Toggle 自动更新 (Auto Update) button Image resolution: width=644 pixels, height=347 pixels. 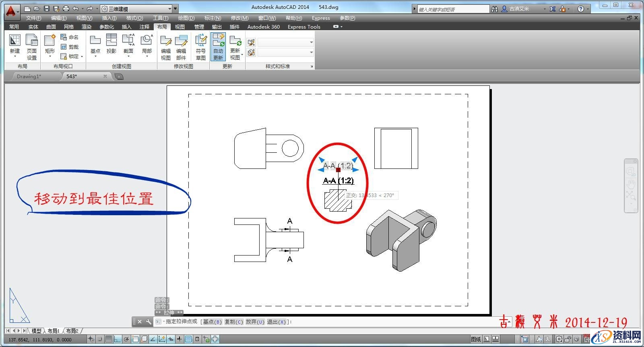point(218,47)
